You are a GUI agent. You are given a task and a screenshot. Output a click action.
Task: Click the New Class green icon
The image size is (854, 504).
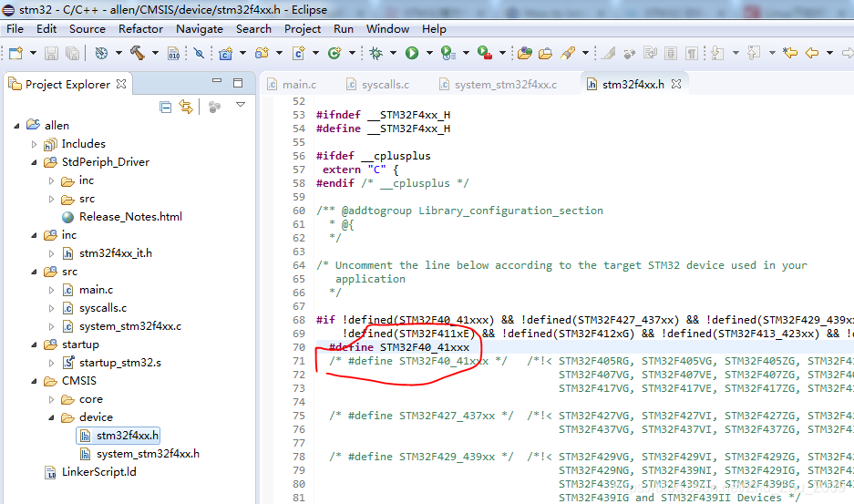tap(334, 53)
